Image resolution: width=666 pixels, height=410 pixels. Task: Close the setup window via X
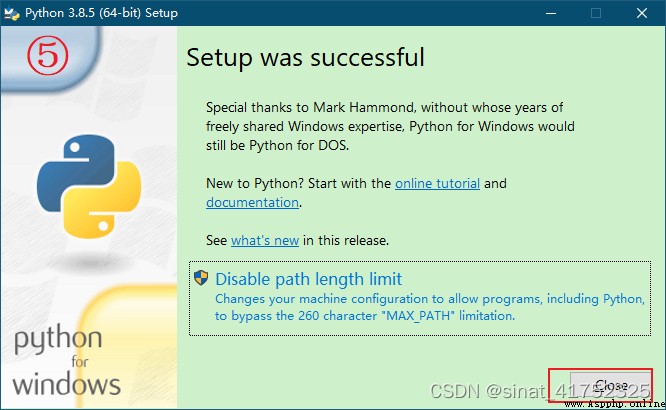[642, 13]
